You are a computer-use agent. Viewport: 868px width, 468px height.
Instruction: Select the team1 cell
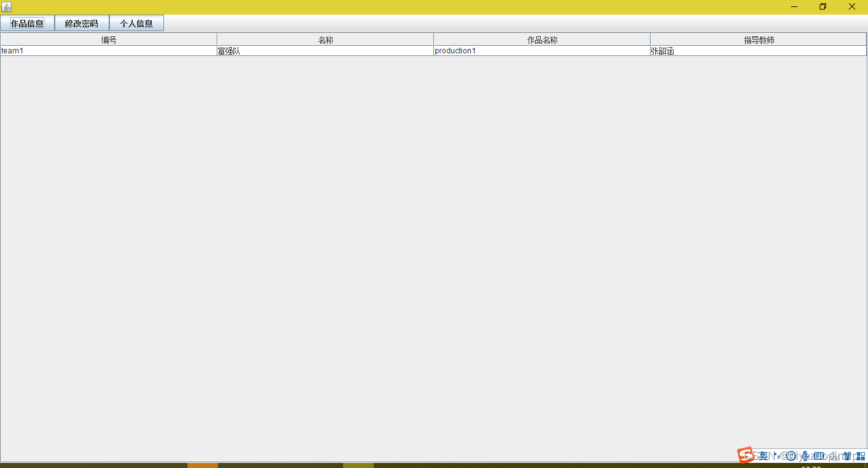[x=109, y=51]
